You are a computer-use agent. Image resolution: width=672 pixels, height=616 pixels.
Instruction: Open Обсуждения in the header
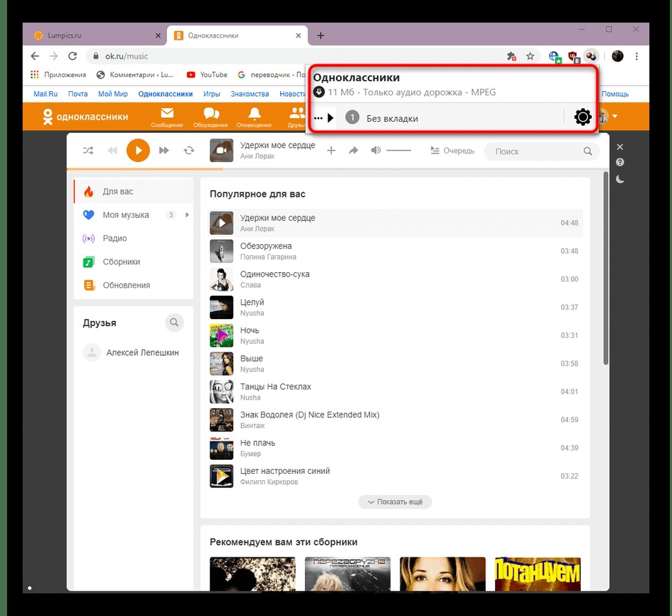[x=210, y=117]
